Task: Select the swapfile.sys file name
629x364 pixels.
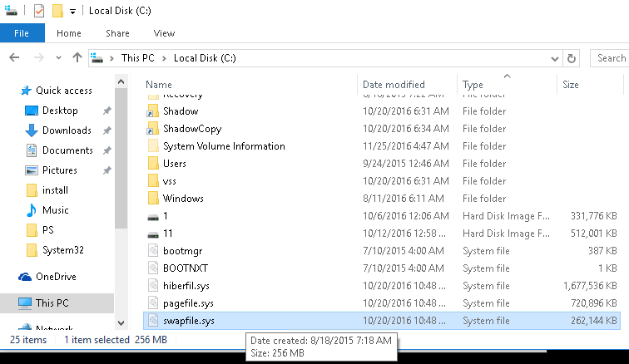Action: pos(189,321)
